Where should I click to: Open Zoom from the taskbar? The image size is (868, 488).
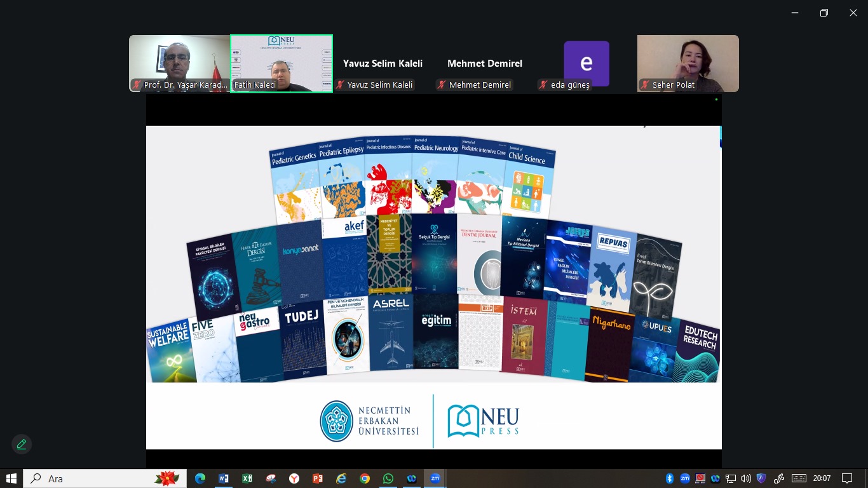[x=435, y=478]
